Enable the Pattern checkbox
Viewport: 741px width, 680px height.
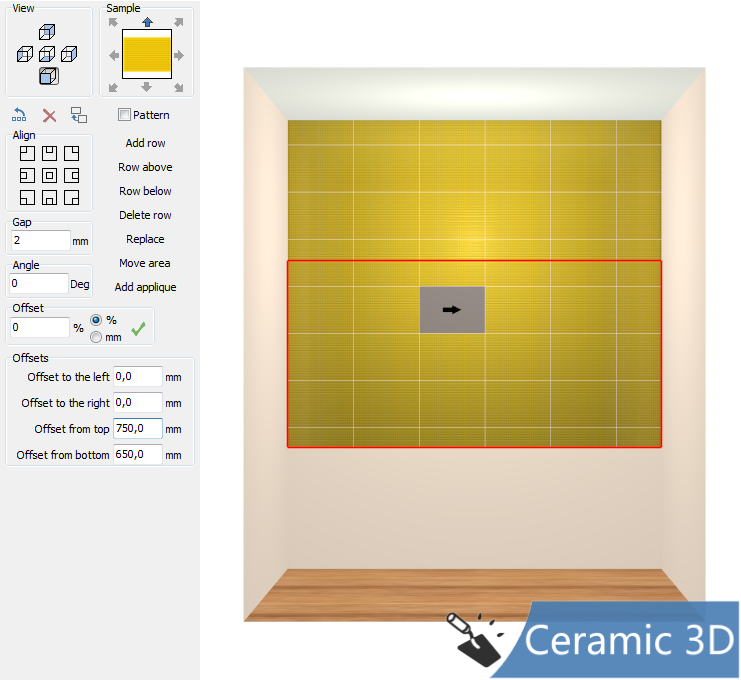(x=124, y=115)
